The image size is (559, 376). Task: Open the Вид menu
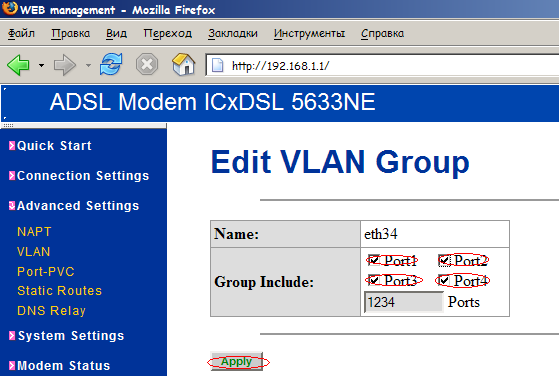point(116,33)
